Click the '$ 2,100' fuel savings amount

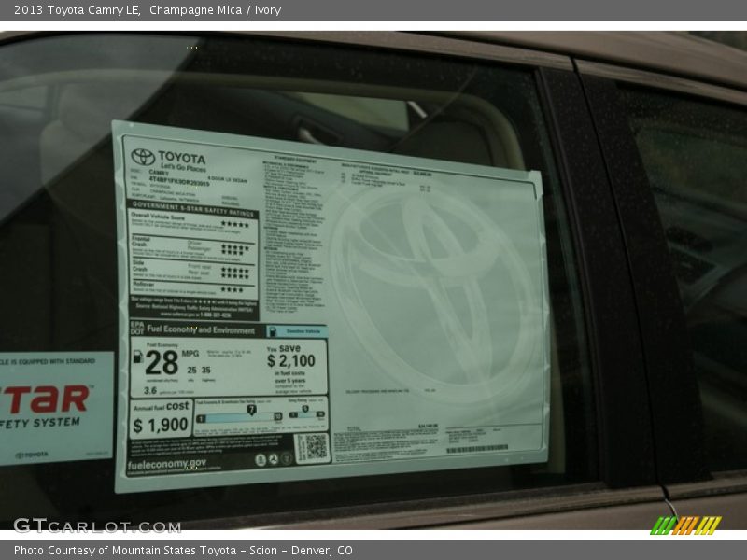click(291, 361)
